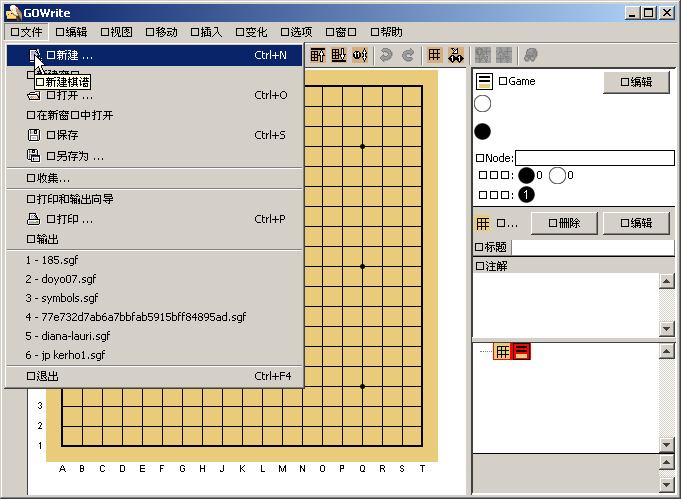Click the printer icon beside 打印

coord(33,219)
